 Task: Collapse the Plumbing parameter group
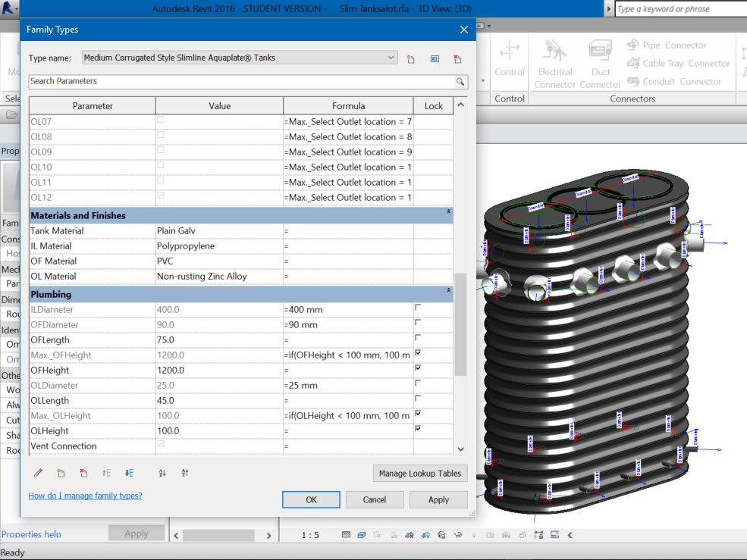(448, 290)
